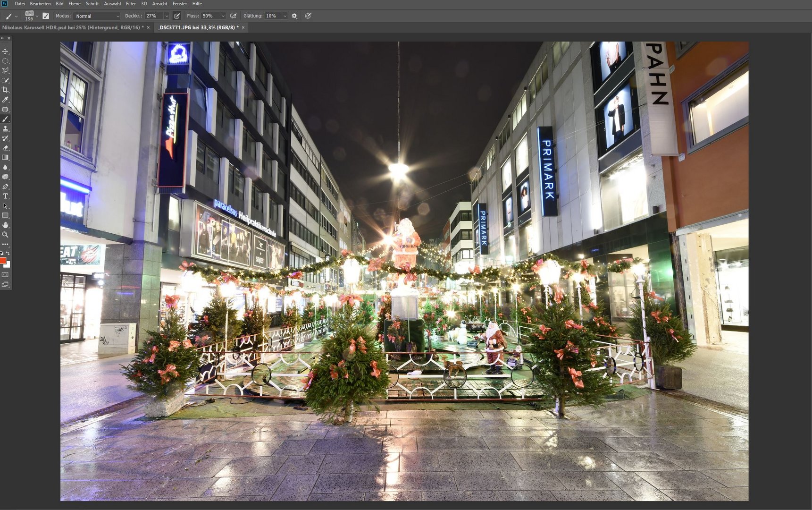Switch to Nikolaus-Karussell HDR.psd tab
Image resolution: width=812 pixels, height=510 pixels.
[73, 27]
